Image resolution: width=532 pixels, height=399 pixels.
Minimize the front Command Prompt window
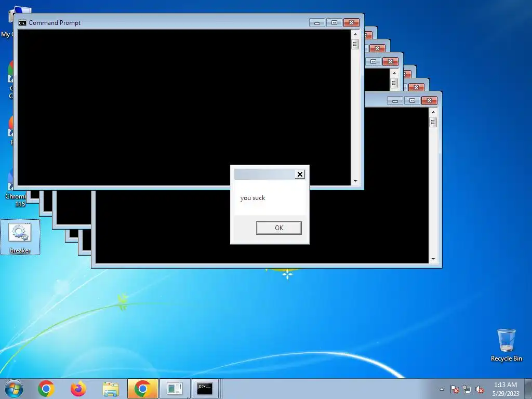point(317,23)
